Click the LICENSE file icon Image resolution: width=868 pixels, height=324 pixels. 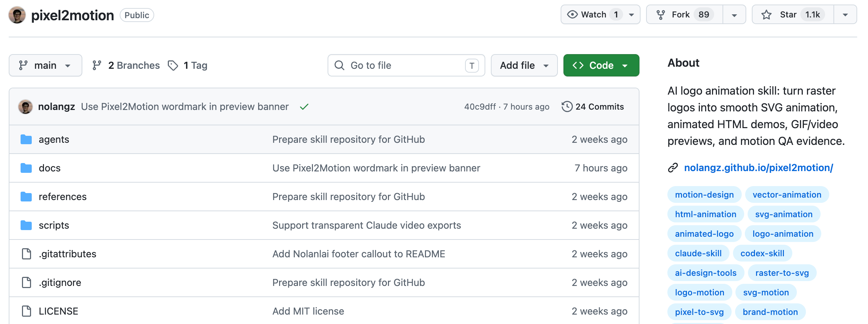[x=27, y=311]
